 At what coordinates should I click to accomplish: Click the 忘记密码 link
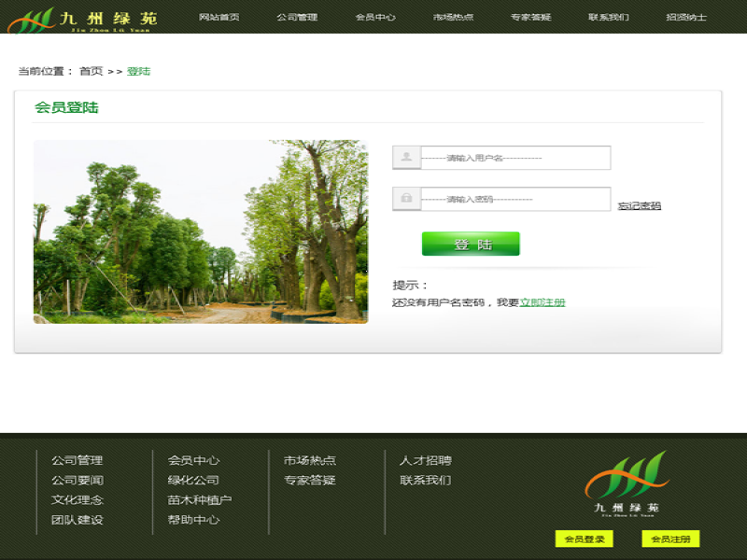(x=639, y=206)
